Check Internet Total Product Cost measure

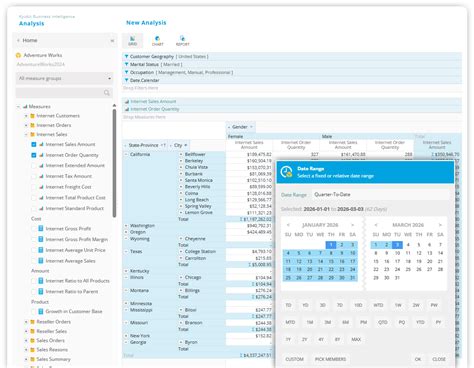tap(34, 198)
